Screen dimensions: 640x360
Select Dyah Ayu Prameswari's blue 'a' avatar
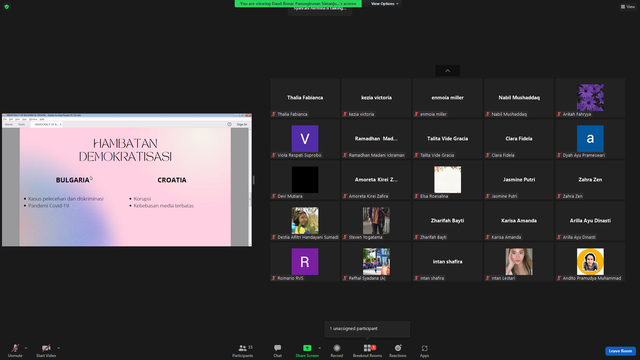pos(590,139)
